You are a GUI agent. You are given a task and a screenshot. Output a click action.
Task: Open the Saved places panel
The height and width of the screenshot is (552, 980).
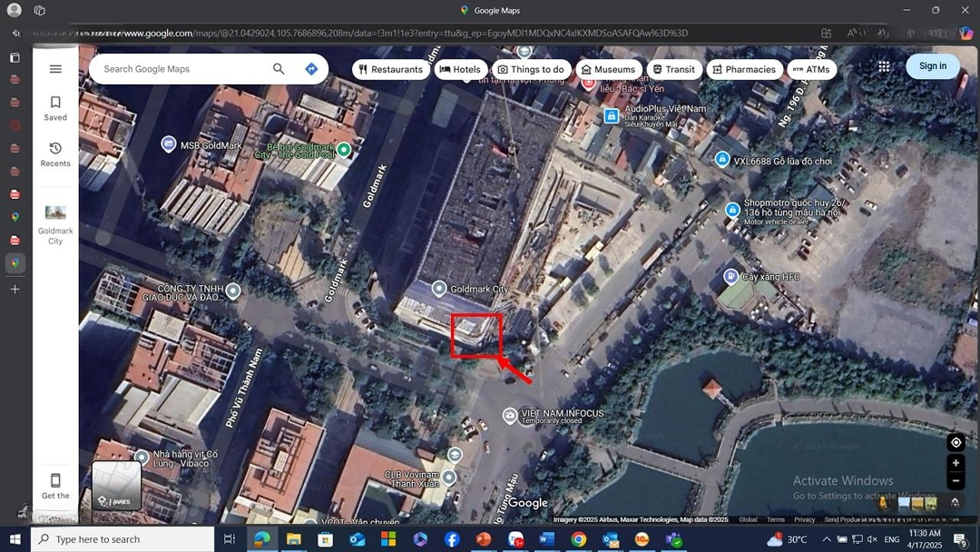pyautogui.click(x=55, y=108)
